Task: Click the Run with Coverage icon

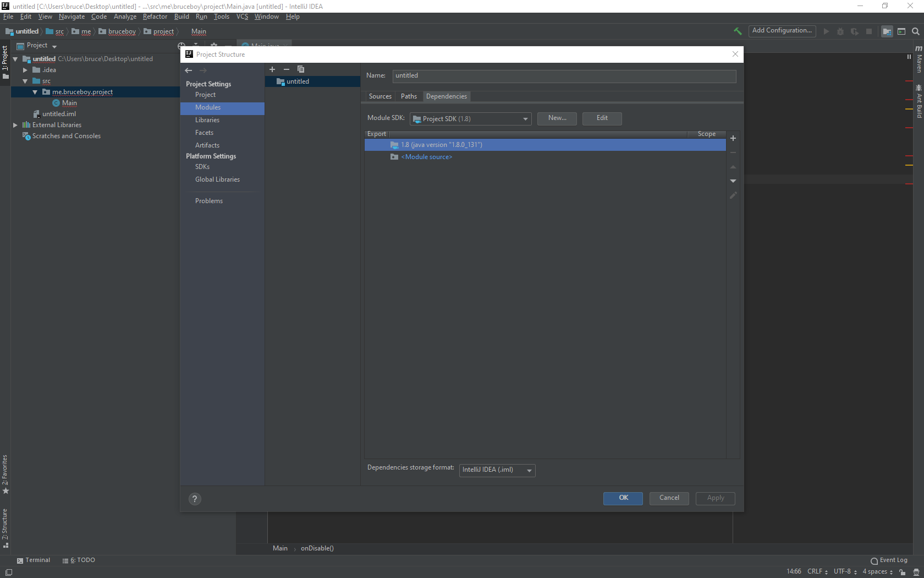Action: click(855, 31)
